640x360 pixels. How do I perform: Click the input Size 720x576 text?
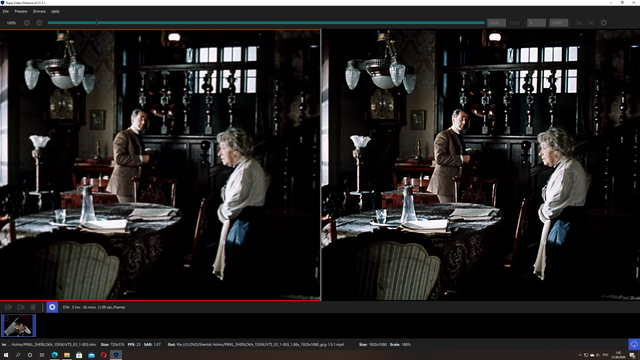tap(113, 344)
